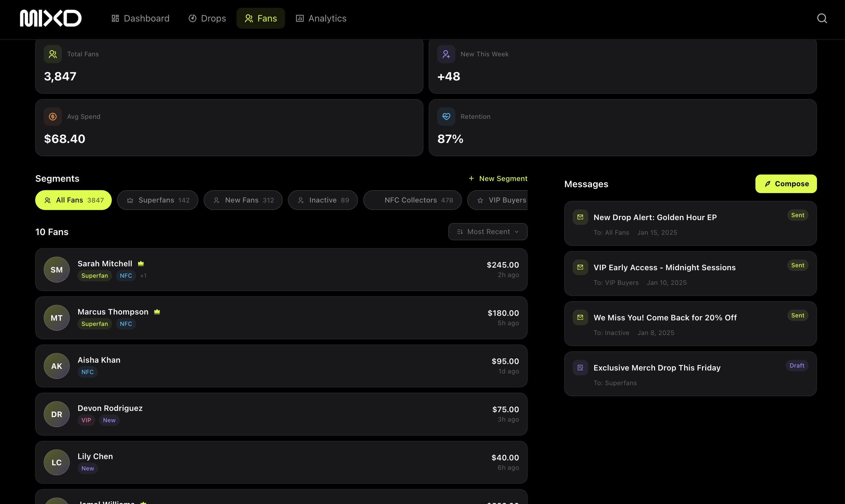Create a New Segment
Screen dimensions: 845x504
[498, 178]
